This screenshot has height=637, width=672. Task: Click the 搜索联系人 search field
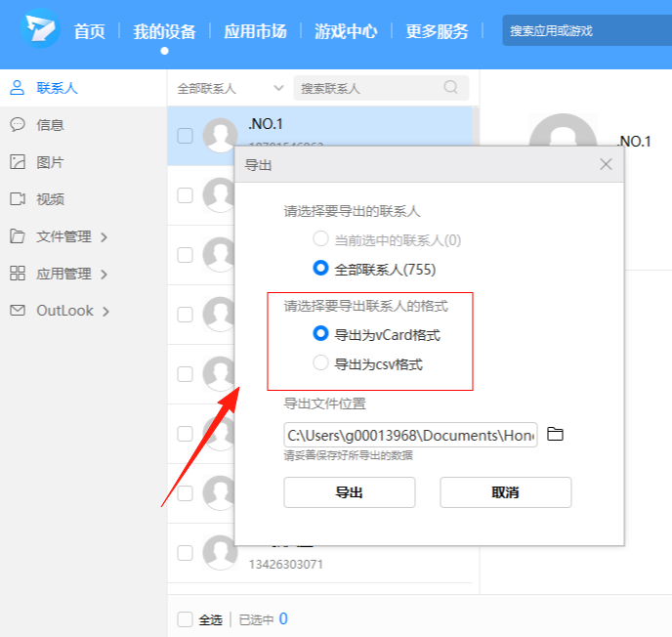[x=381, y=88]
